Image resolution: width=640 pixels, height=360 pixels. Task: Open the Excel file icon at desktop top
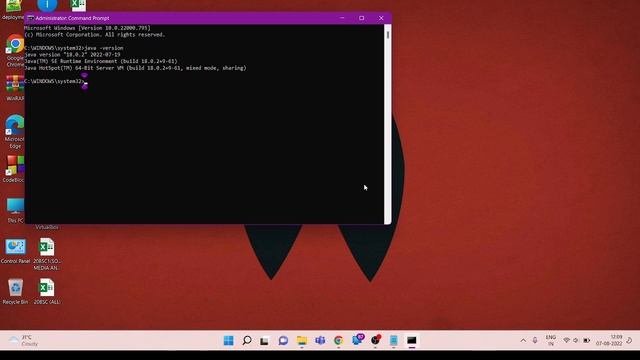(x=78, y=5)
